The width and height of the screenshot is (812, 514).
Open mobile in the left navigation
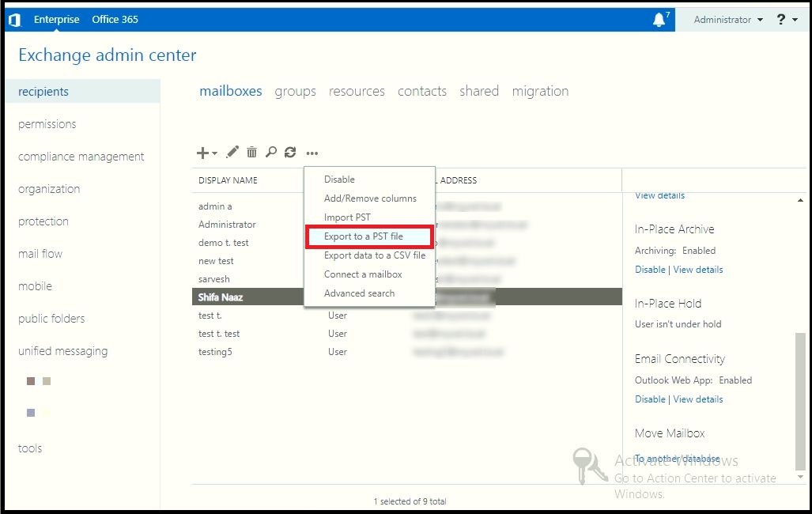click(35, 286)
